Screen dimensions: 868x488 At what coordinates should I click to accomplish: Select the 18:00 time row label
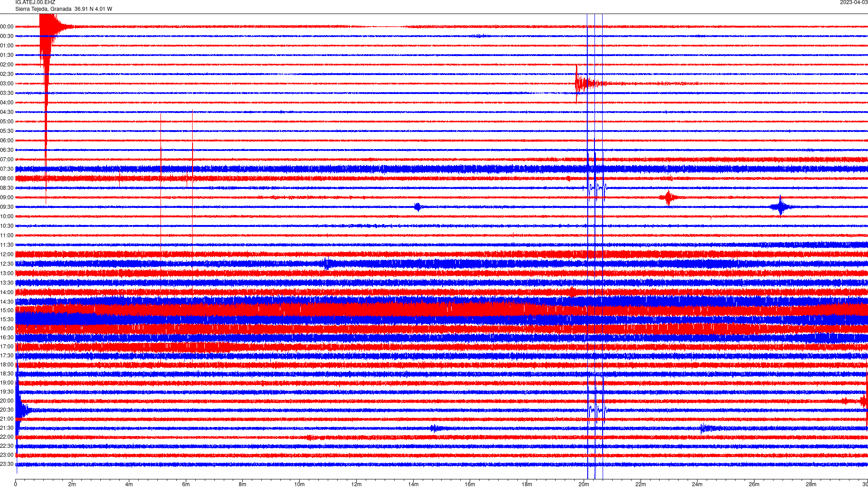pyautogui.click(x=7, y=365)
